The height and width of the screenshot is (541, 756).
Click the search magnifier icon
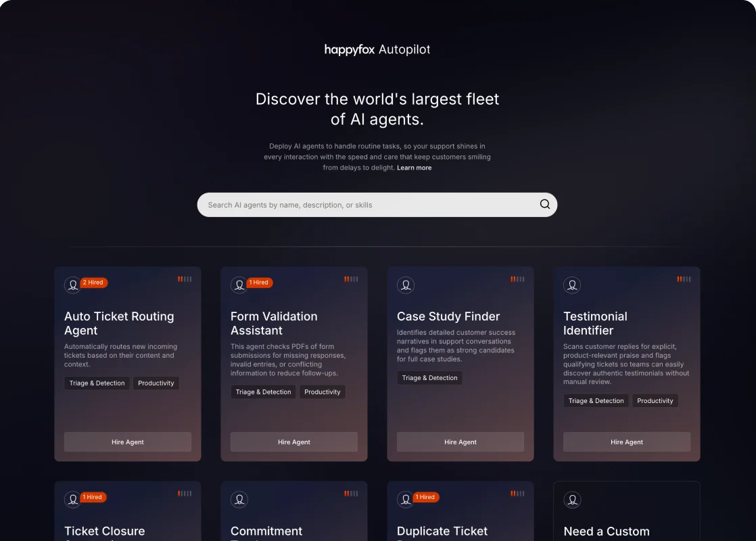(545, 204)
